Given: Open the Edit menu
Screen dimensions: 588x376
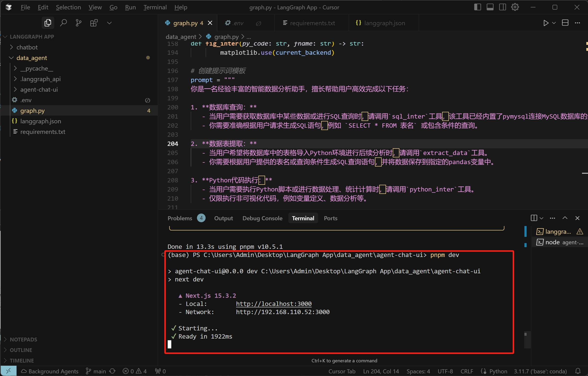Looking at the screenshot, I should [x=43, y=7].
